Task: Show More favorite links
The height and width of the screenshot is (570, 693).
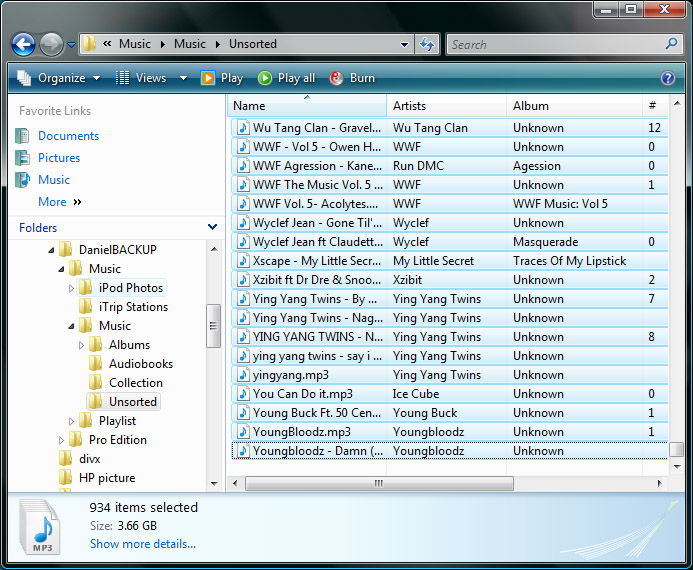Action: (60, 202)
